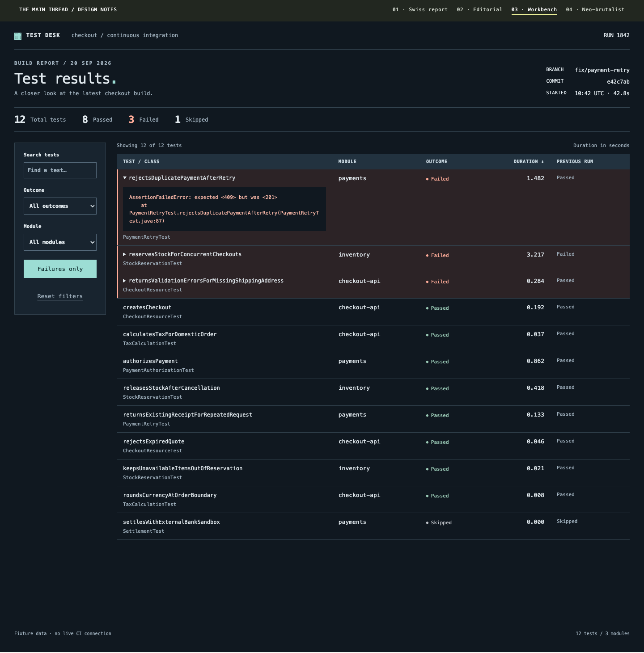Image resolution: width=644 pixels, height=653 pixels.
Task: Click the commit hash e42c7ab
Action: pyautogui.click(x=618, y=82)
